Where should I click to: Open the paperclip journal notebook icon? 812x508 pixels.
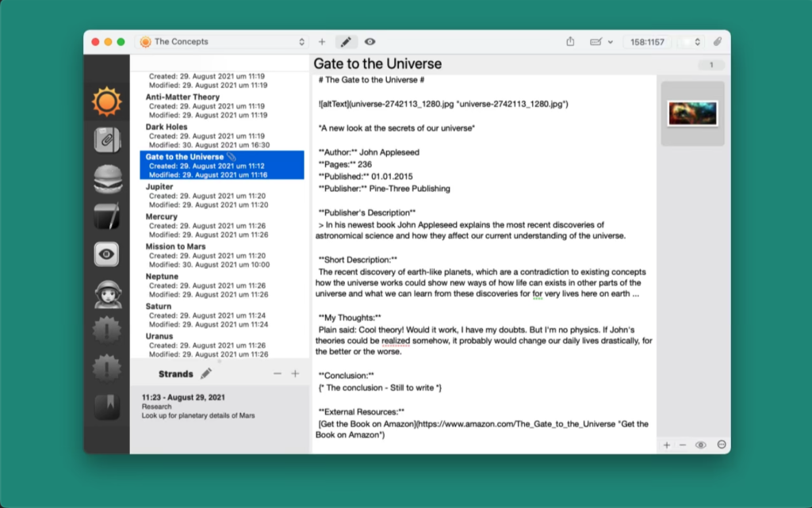tap(106, 139)
